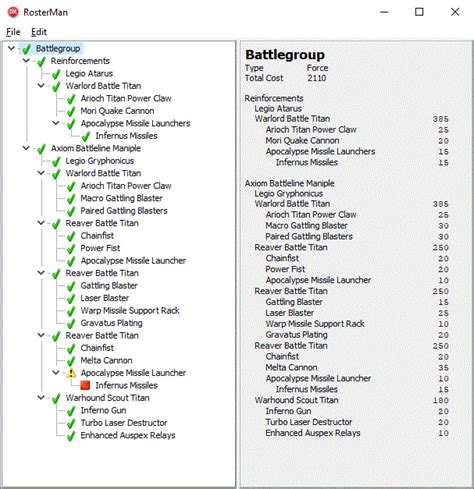Viewport: 474px width, 489px height.
Task: Collapse Reaver Battle Titan above Gattling Blaster
Action: coord(41,273)
